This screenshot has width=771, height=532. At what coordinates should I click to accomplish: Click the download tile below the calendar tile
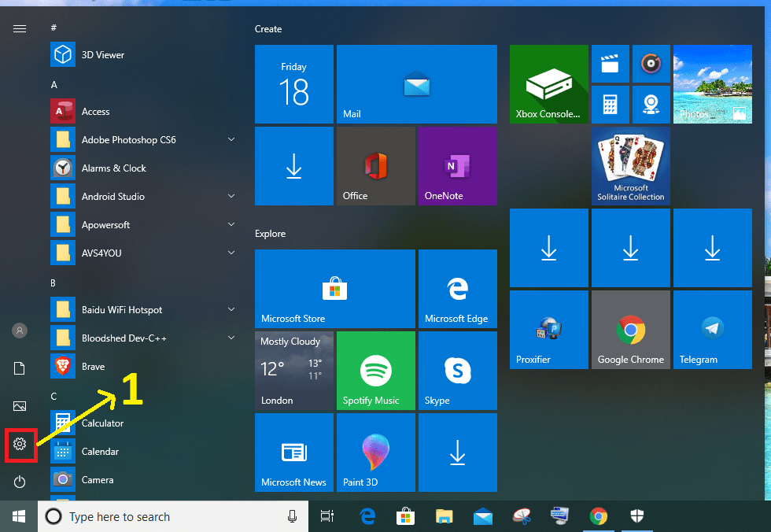pos(294,166)
